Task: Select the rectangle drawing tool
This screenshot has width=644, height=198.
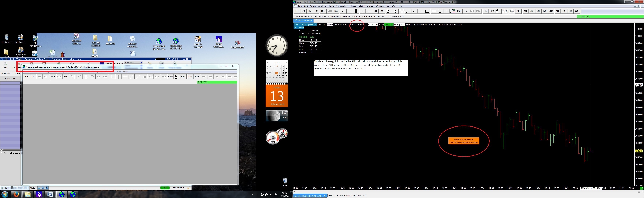Action: coord(427,11)
